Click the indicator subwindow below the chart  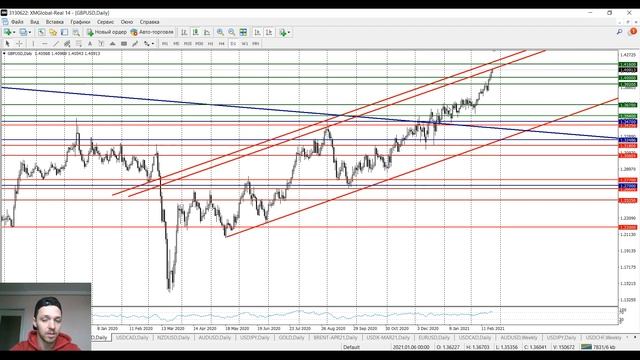354,315
